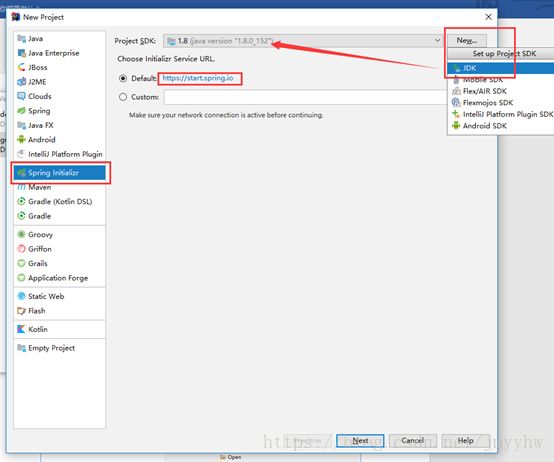The image size is (554, 462).
Task: Select the Static Web globe icon
Action: click(x=22, y=296)
